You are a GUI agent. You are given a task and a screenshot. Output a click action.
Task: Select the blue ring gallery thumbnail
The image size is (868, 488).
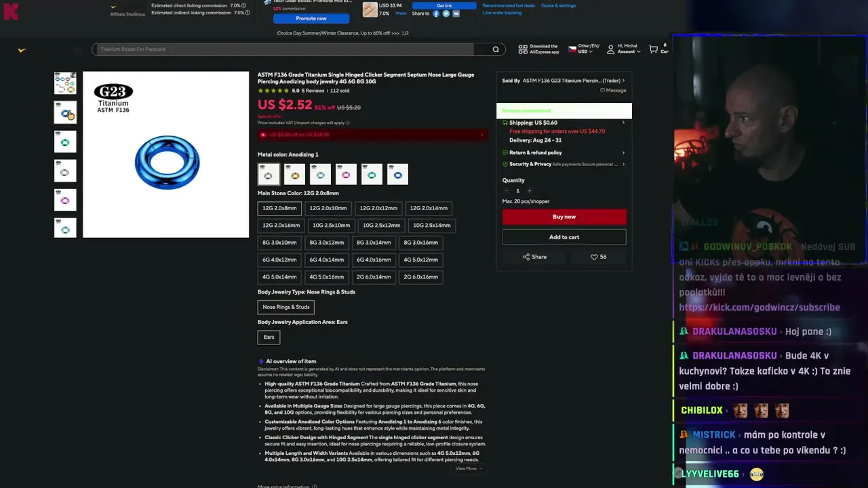[65, 113]
